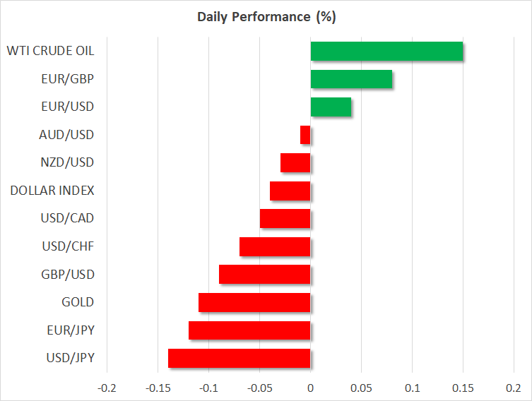Click the 0.15 x-axis tick label

click(463, 388)
